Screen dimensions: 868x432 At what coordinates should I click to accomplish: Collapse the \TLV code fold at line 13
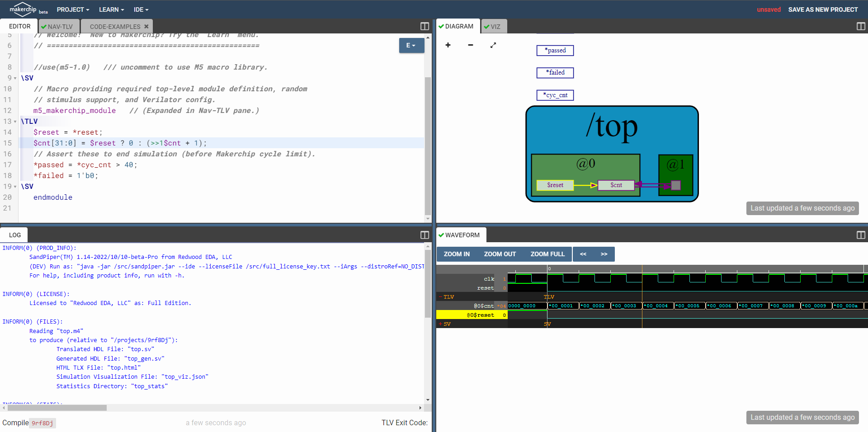pyautogui.click(x=16, y=121)
